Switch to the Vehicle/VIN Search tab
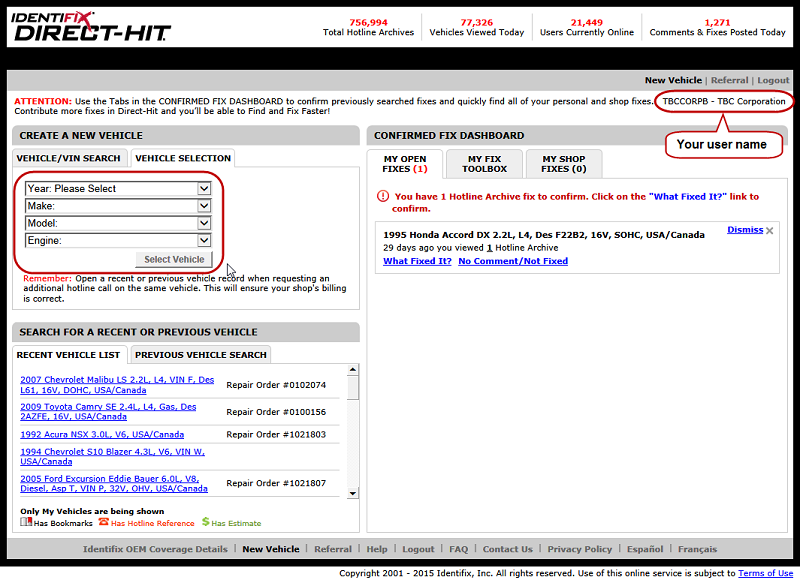Viewport: 800px width, 580px height. [68, 158]
